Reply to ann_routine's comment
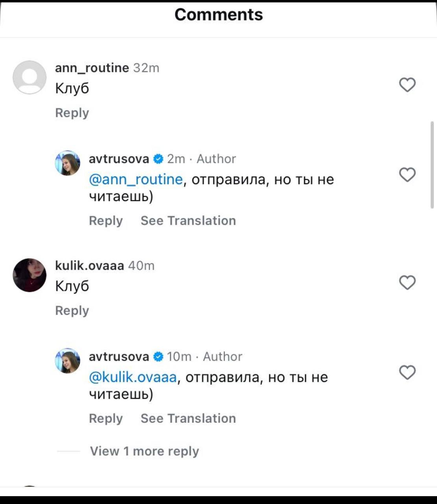Screen dimensions: 437x504 point(72,113)
